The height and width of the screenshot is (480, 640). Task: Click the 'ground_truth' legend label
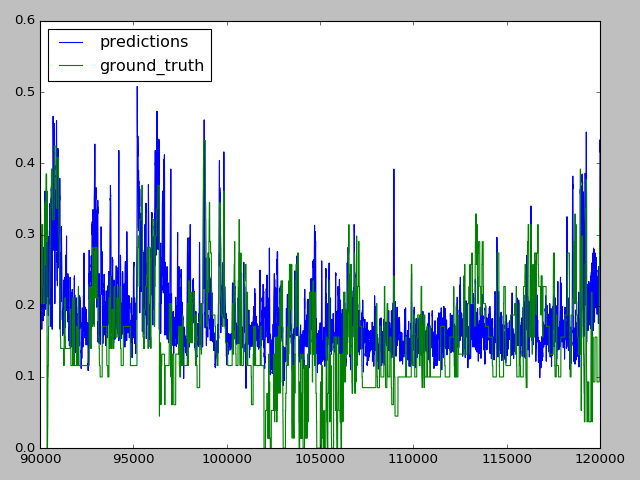pos(152,65)
